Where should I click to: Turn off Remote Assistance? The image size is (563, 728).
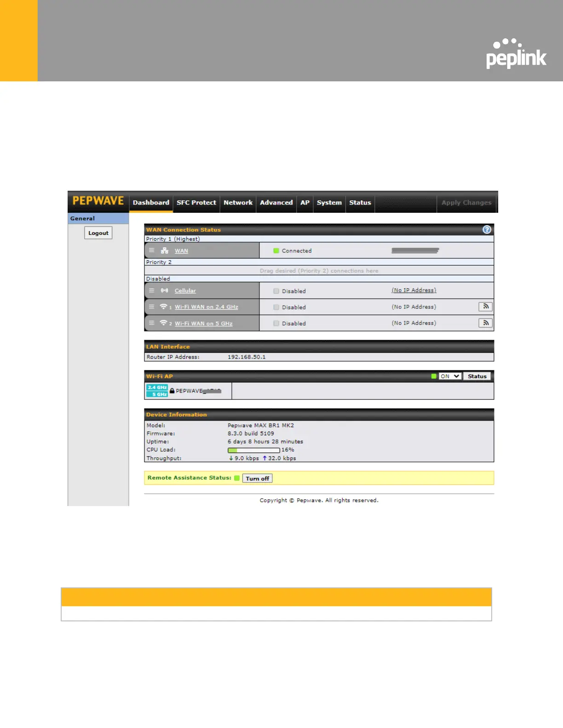tap(257, 478)
